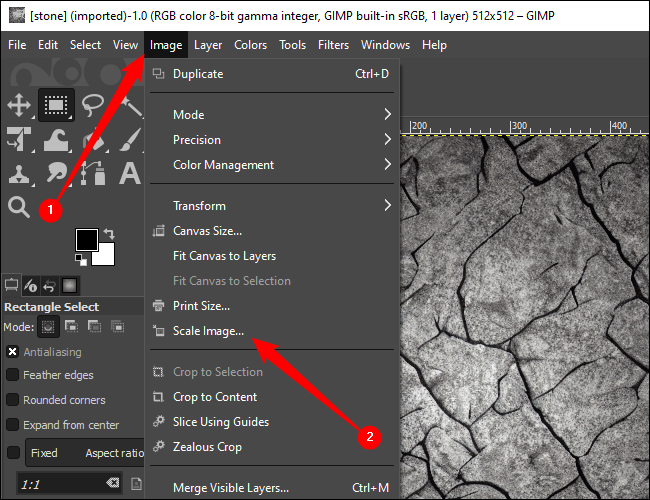The image size is (650, 500).
Task: Open the View menu
Action: pos(125,45)
